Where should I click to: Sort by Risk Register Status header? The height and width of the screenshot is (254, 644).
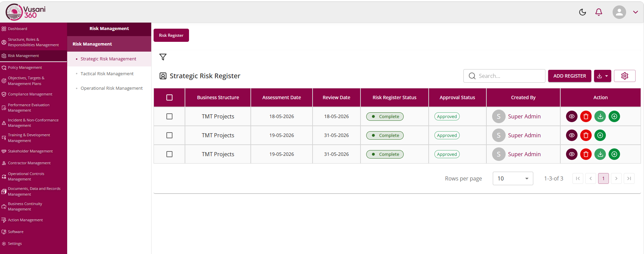click(x=395, y=97)
